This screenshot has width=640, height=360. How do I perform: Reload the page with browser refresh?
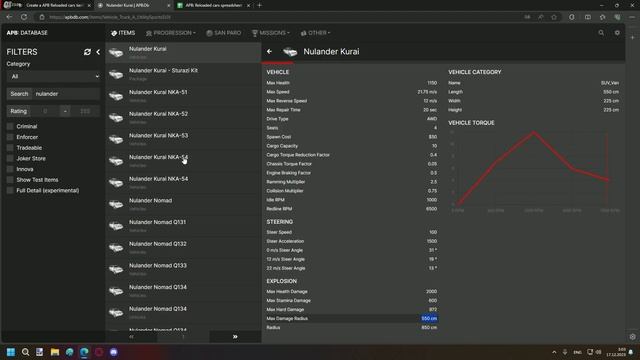click(x=24, y=17)
